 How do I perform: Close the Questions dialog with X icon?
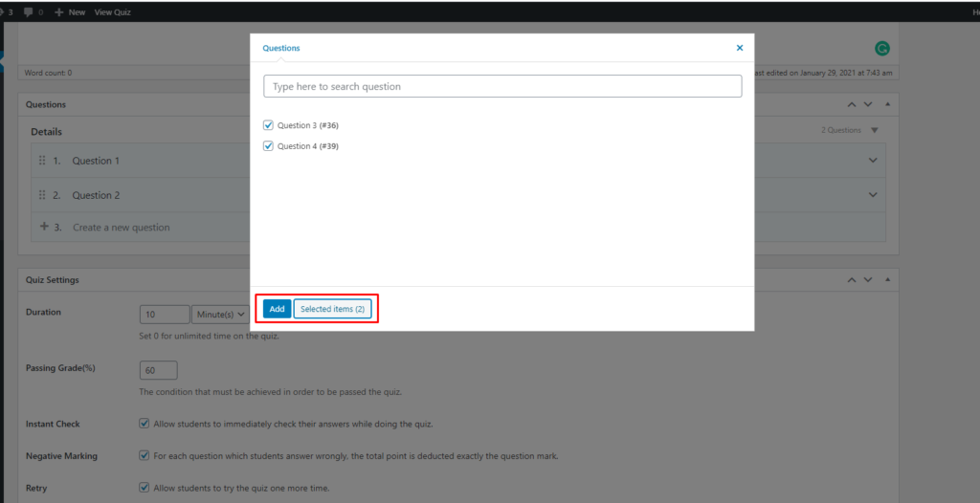(x=739, y=48)
